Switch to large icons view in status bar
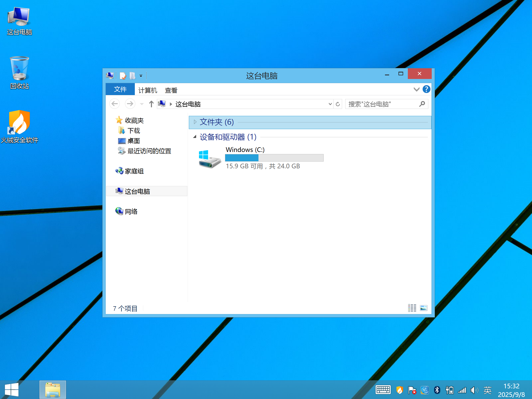Viewport: 532px width, 399px height. pyautogui.click(x=423, y=308)
